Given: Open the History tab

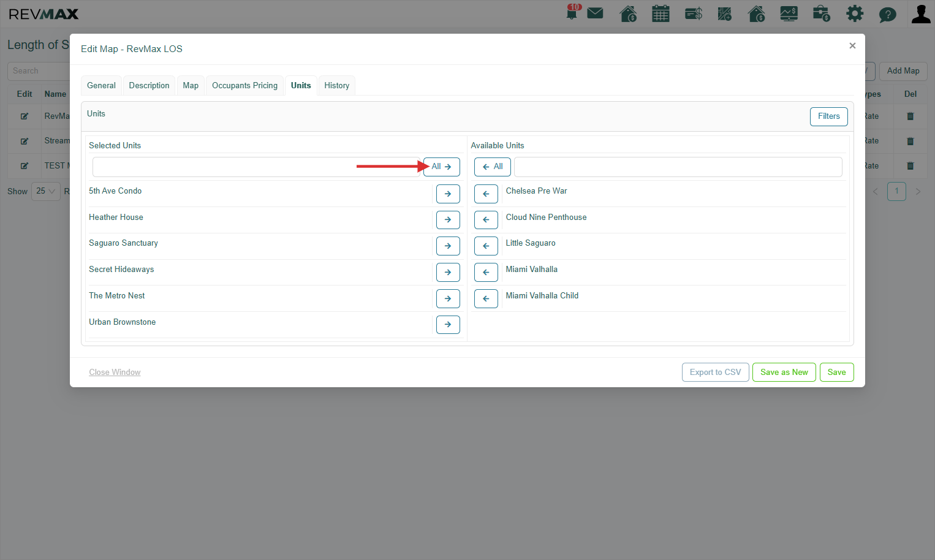Looking at the screenshot, I should (337, 86).
